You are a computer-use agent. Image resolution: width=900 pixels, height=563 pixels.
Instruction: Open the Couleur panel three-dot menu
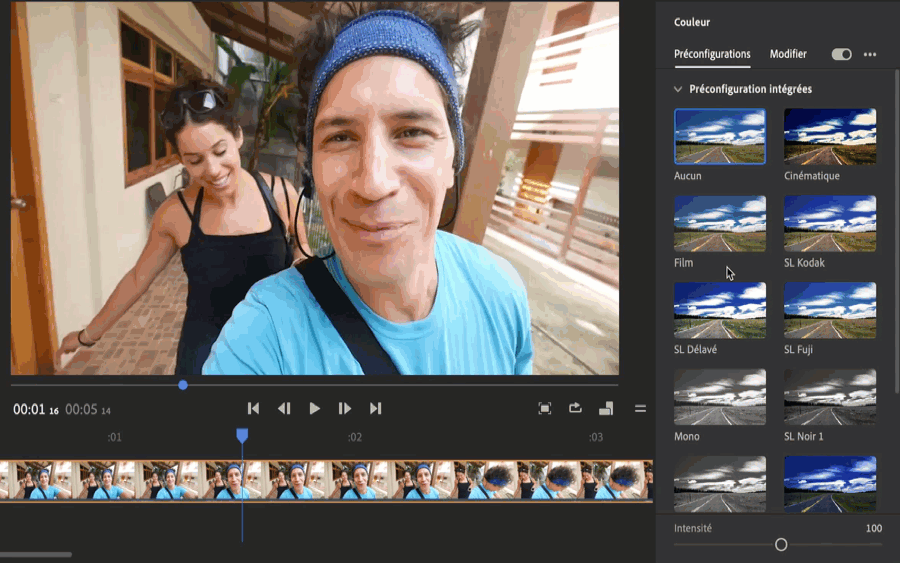870,54
